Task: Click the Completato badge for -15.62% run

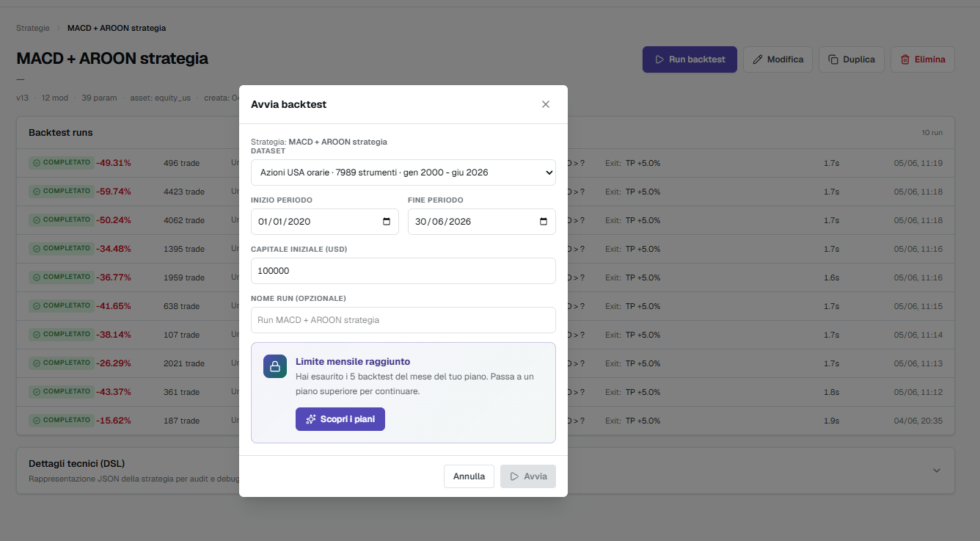Action: coord(62,421)
